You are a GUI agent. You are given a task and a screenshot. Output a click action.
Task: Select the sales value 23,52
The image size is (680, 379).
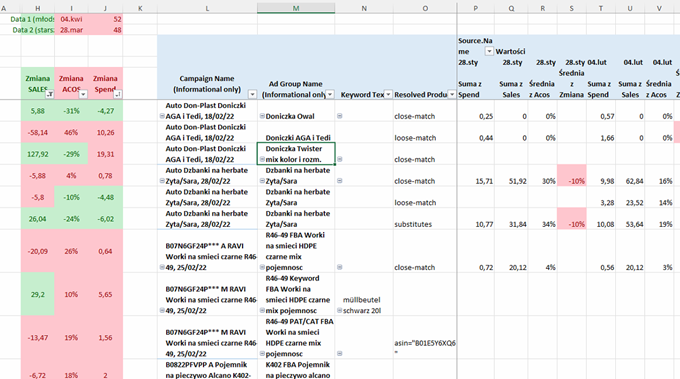click(x=630, y=197)
